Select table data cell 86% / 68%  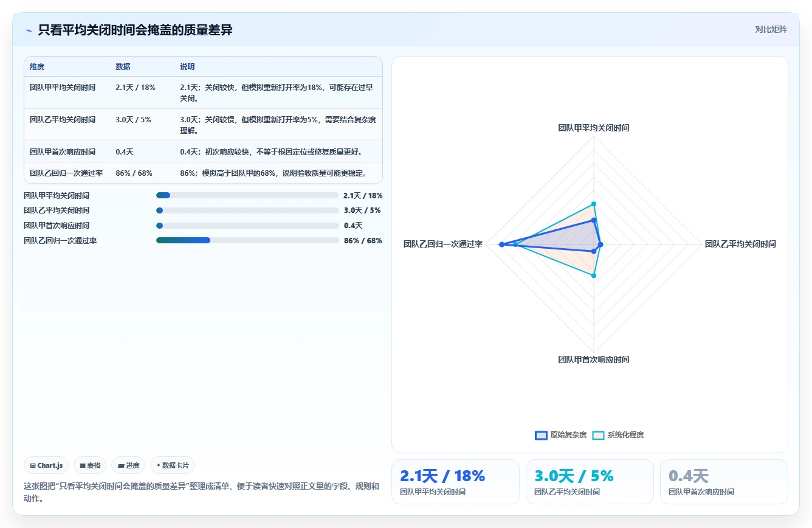click(134, 173)
